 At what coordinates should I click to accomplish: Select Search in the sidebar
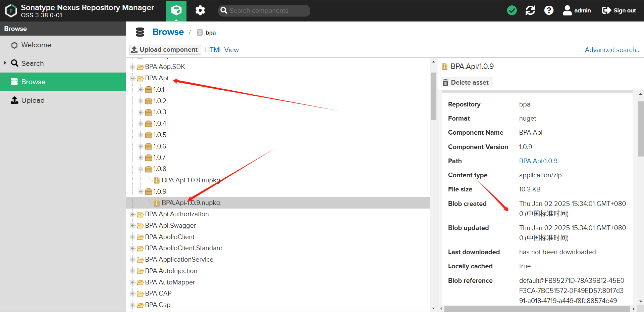coord(63,63)
